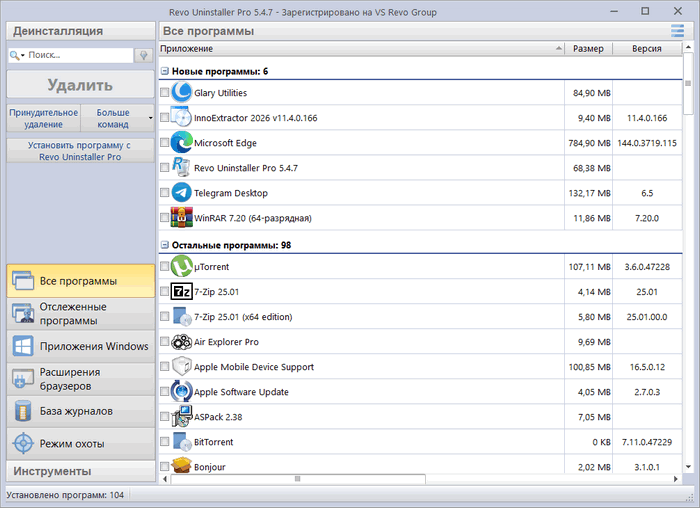
Task: Click the search options icon beside search box
Action: [x=143, y=55]
